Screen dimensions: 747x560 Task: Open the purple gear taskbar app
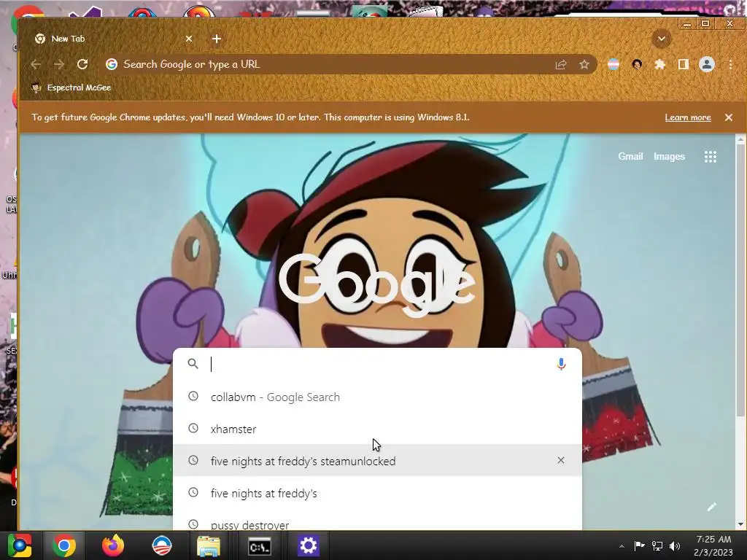coord(309,545)
